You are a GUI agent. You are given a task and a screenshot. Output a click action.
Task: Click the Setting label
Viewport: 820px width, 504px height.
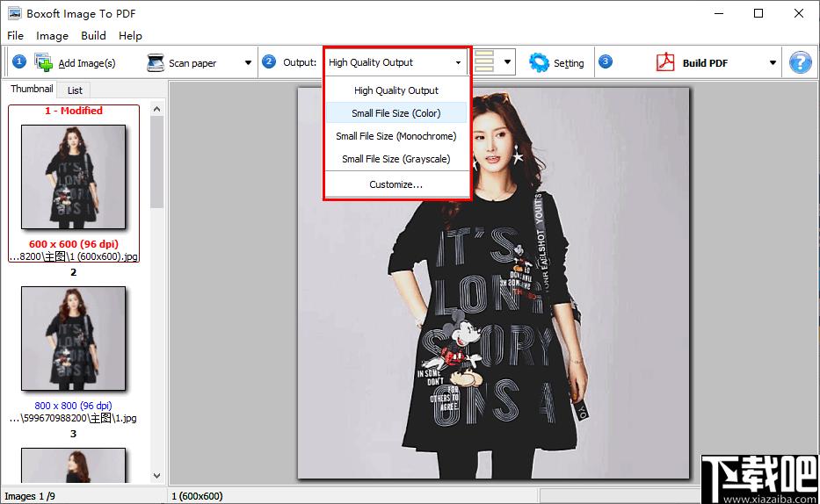(569, 63)
